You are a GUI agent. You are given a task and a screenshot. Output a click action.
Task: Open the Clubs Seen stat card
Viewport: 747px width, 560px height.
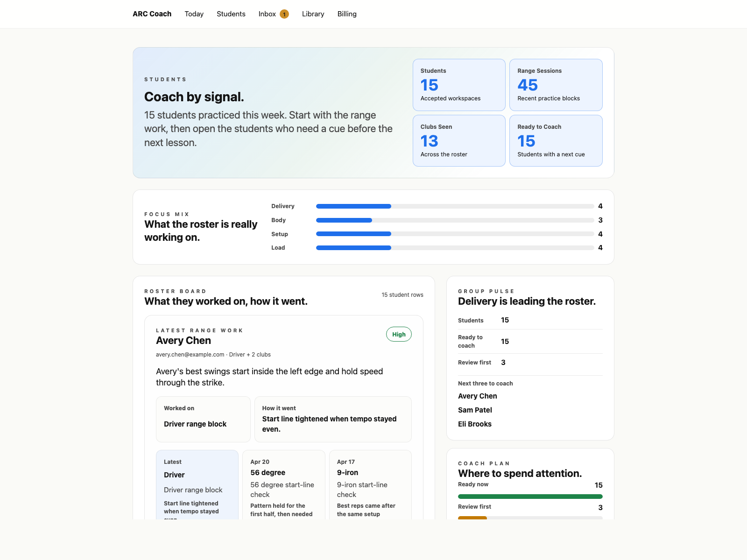(x=459, y=140)
